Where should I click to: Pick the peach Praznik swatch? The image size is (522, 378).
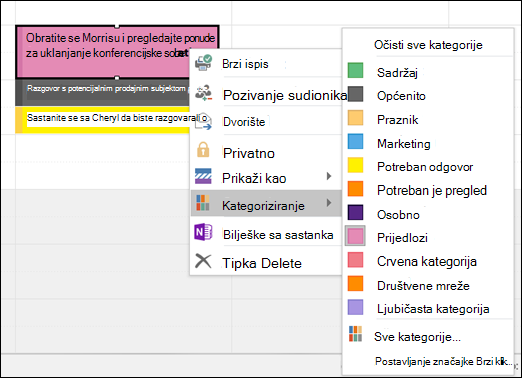(x=355, y=118)
